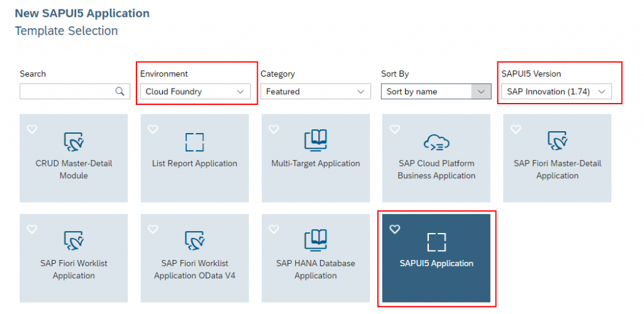Image resolution: width=644 pixels, height=314 pixels.
Task: Choose the List Report Application bracket icon
Action: [195, 142]
